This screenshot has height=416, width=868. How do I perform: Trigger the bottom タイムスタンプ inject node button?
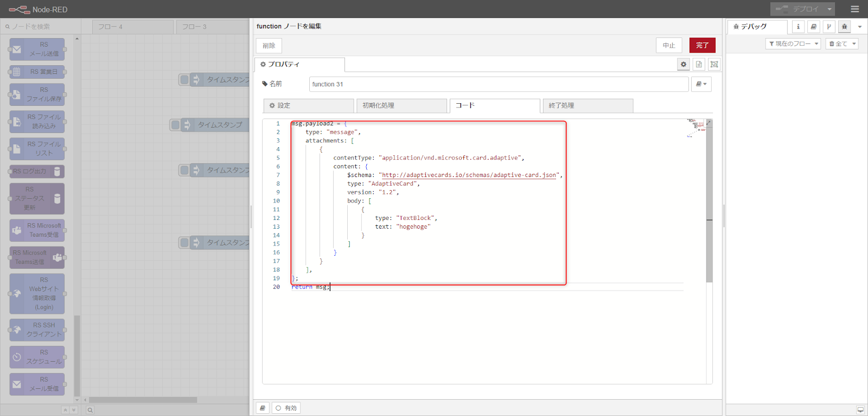tap(184, 243)
